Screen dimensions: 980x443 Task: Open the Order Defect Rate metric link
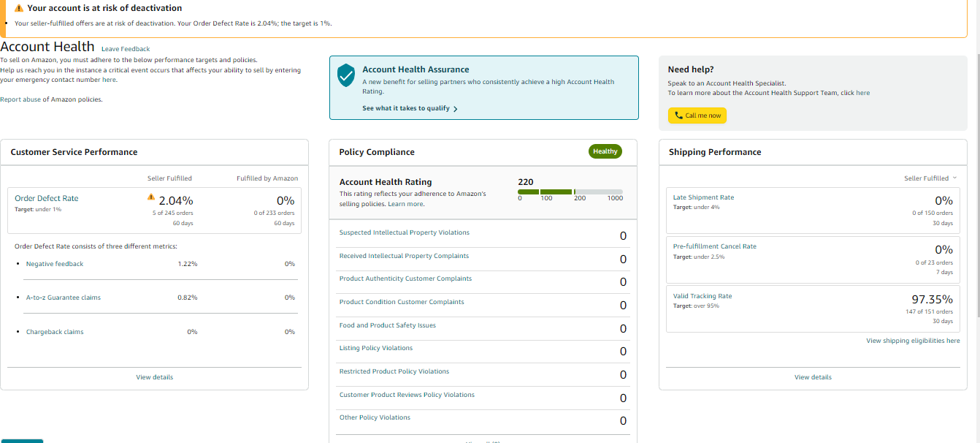pos(47,198)
